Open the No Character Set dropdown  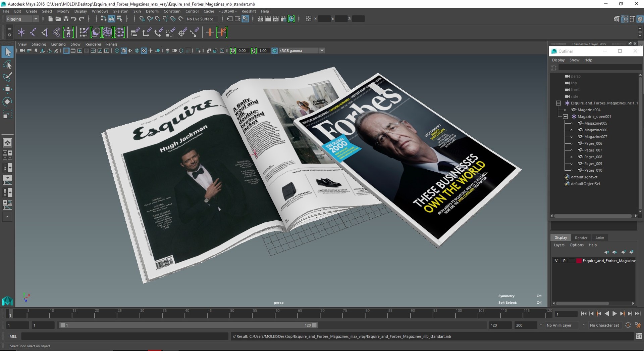(605, 325)
